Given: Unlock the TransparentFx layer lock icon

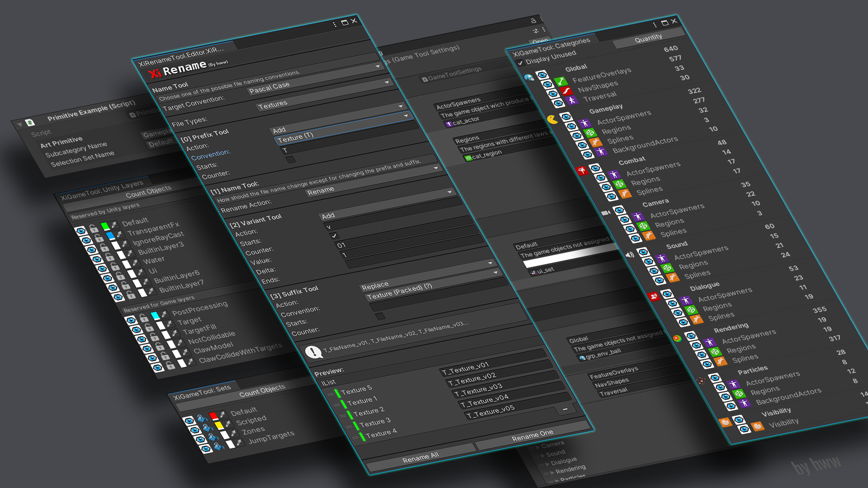Looking at the screenshot, I should [x=99, y=237].
